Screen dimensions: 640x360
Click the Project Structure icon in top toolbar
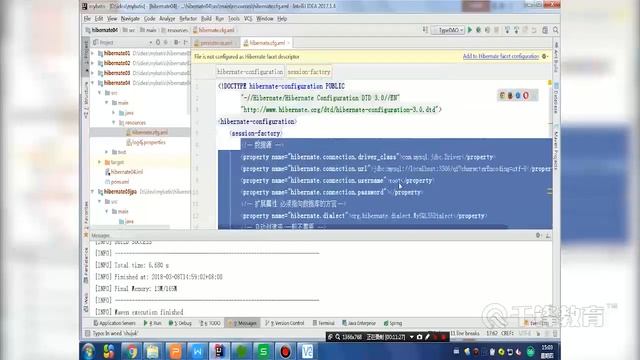pos(545,30)
